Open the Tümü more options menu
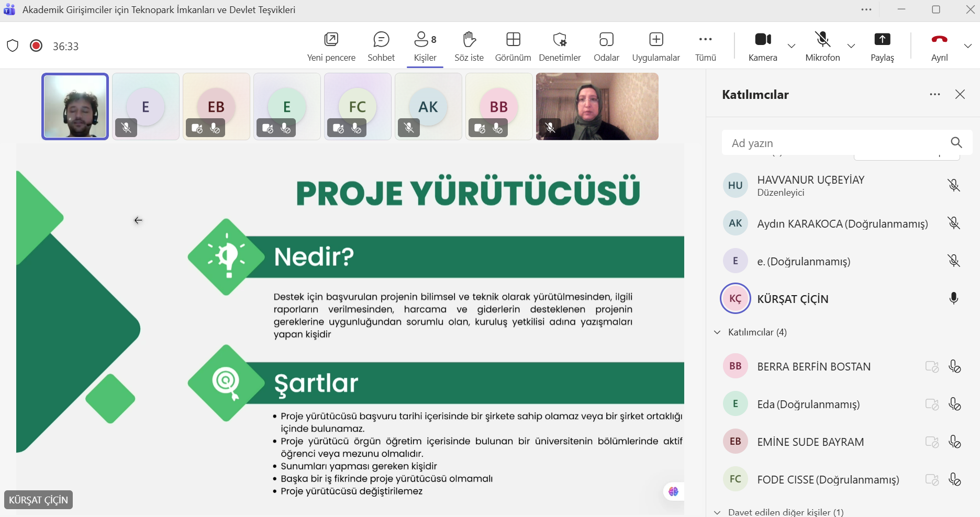980x517 pixels. (705, 46)
